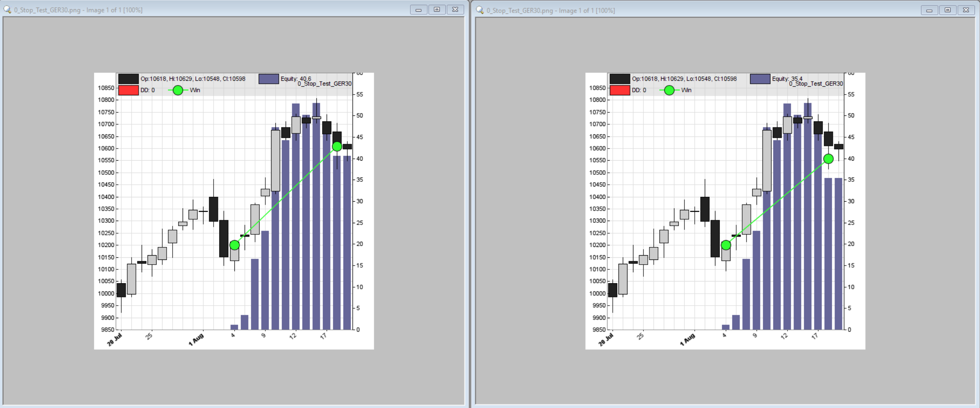Select the trade exit green dot in left chart
Screen dimensions: 980x408
(337, 147)
